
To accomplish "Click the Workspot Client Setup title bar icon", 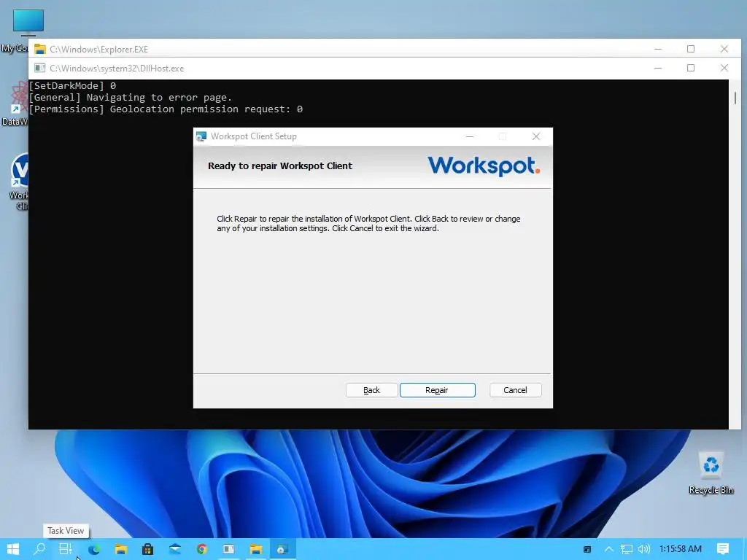I will point(201,136).
